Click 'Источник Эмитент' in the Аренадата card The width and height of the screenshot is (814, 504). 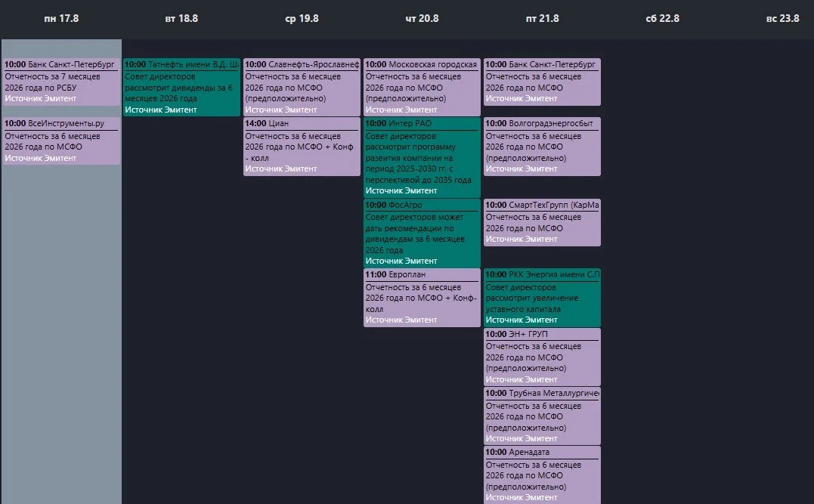(x=522, y=497)
